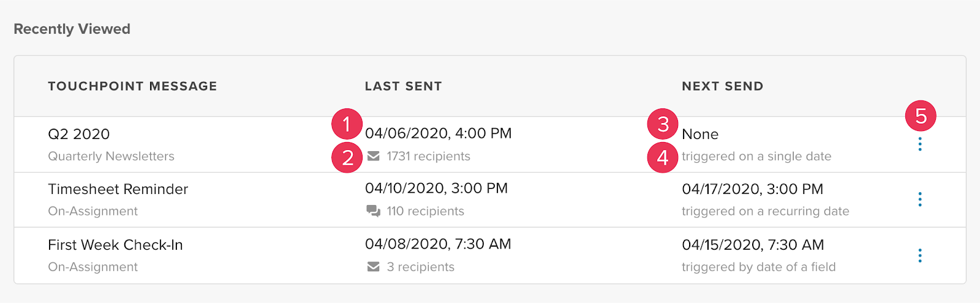
Task: Open the Q2 2020 touchpoint message
Action: coord(79,134)
